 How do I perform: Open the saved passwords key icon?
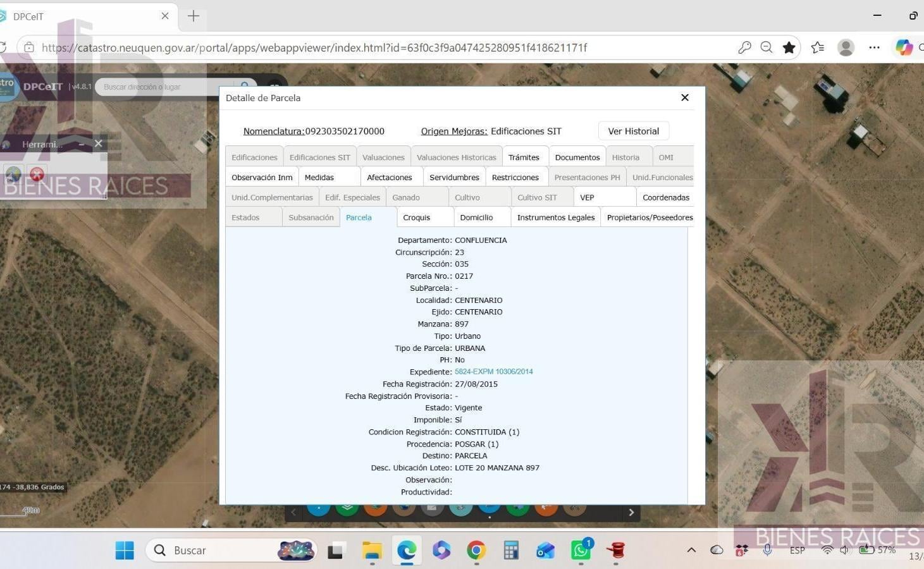(x=744, y=47)
